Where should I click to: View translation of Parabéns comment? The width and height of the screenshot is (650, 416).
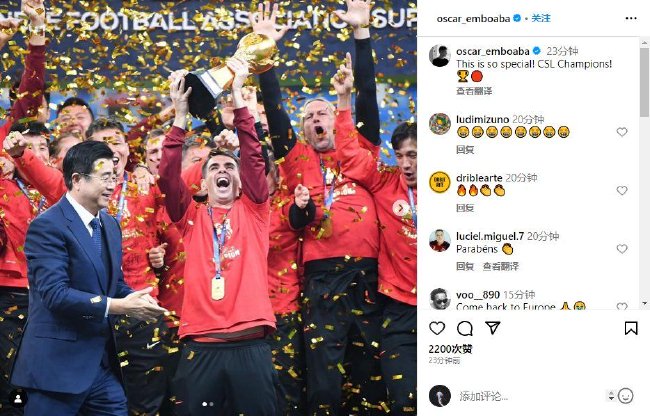501,266
